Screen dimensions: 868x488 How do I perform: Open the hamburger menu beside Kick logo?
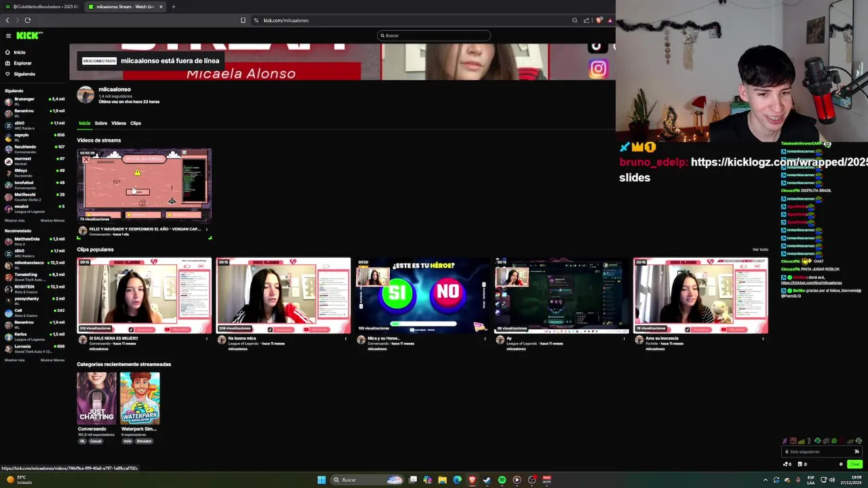(x=8, y=36)
